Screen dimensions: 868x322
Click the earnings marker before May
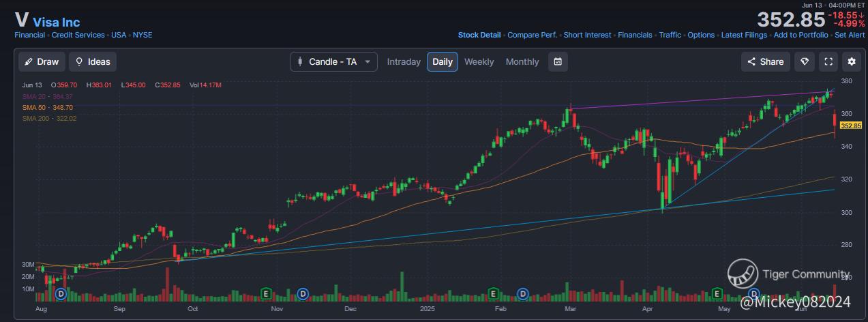[x=717, y=293]
